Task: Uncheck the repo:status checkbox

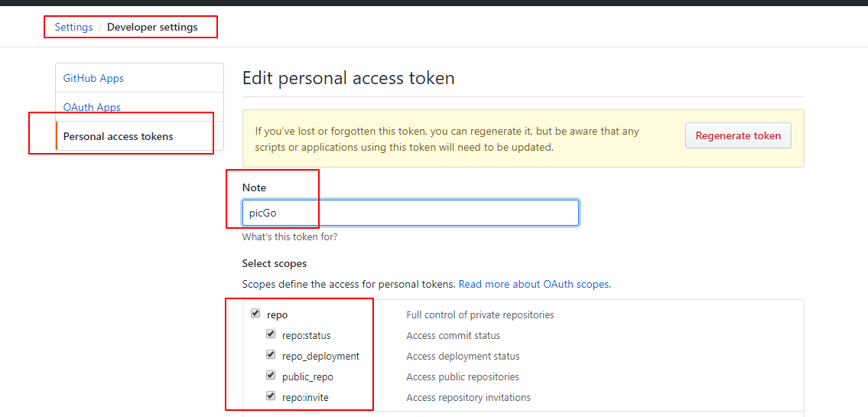Action: 270,334
